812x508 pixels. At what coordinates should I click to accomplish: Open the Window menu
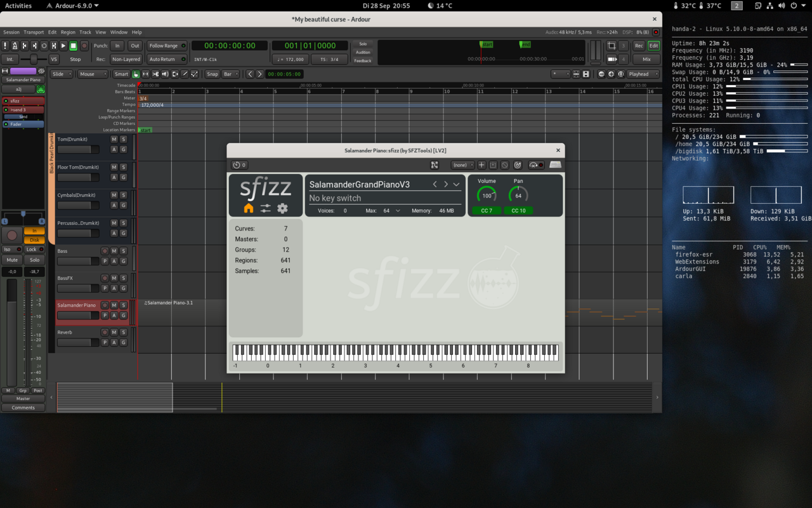coord(119,32)
